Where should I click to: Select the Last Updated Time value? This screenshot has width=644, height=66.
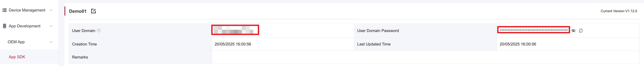tap(518, 44)
